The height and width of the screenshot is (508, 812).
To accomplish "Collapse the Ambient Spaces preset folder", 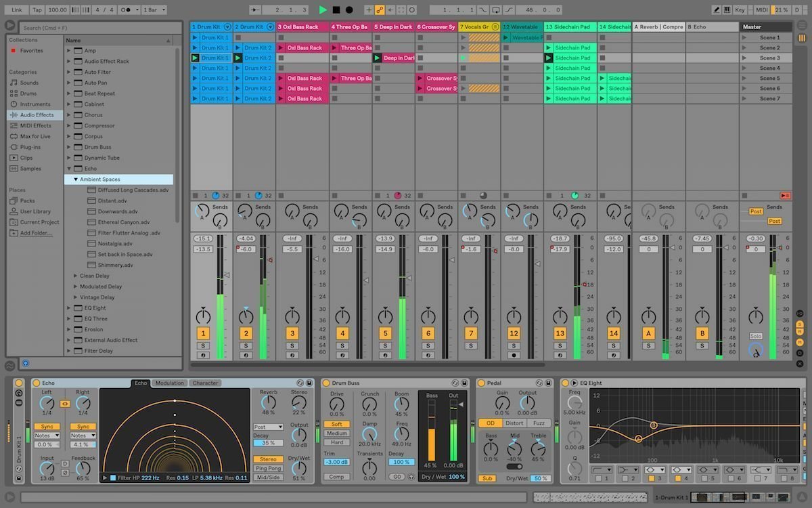I will tap(75, 179).
